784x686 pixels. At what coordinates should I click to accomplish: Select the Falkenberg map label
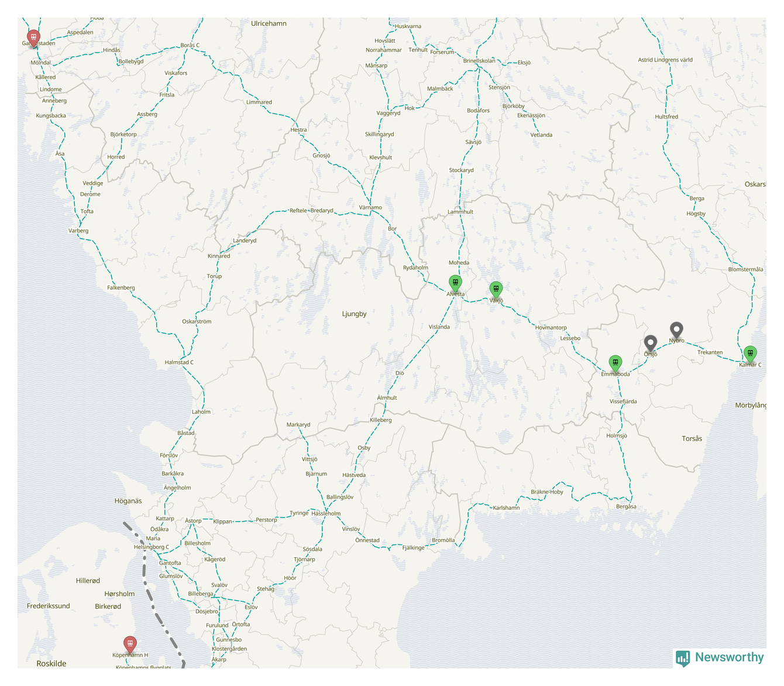(x=121, y=287)
